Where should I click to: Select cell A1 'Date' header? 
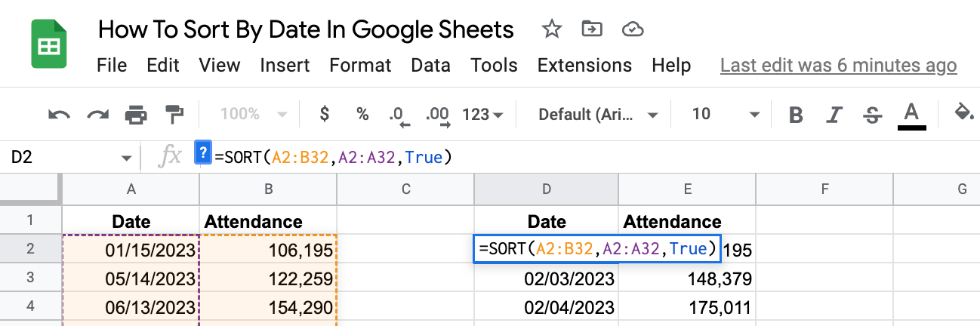[x=131, y=221]
